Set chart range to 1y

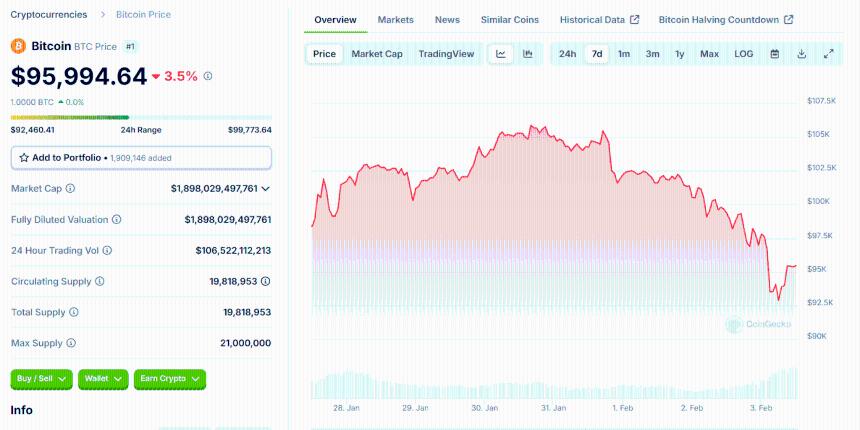(680, 54)
